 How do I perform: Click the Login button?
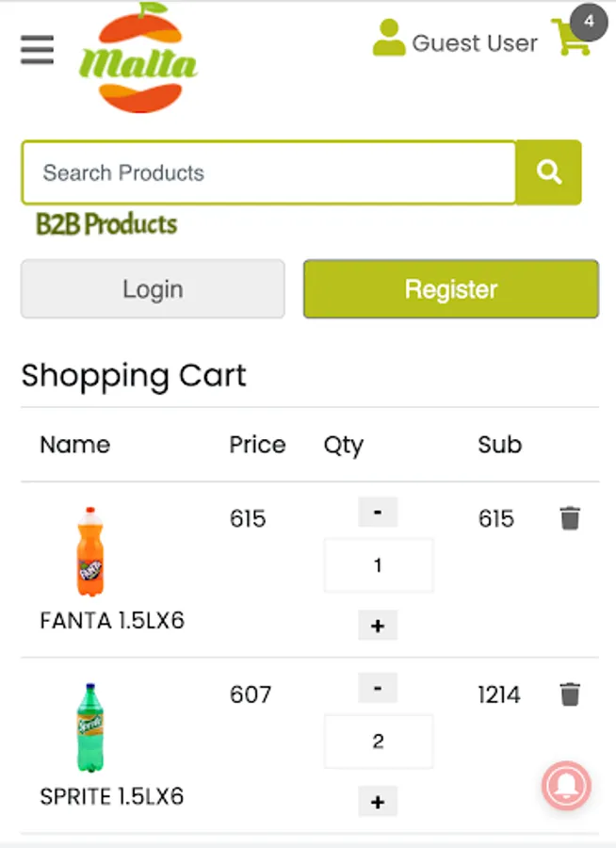[153, 289]
